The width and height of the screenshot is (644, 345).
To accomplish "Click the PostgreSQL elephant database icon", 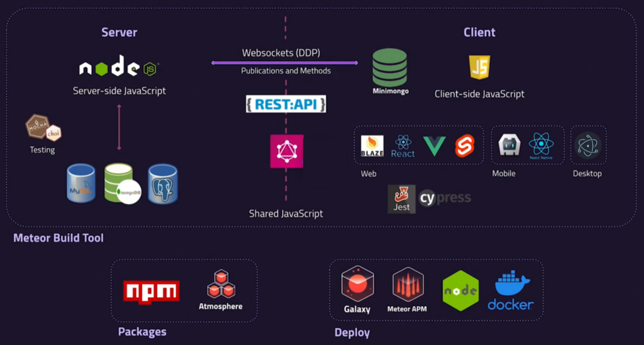I will point(163,184).
